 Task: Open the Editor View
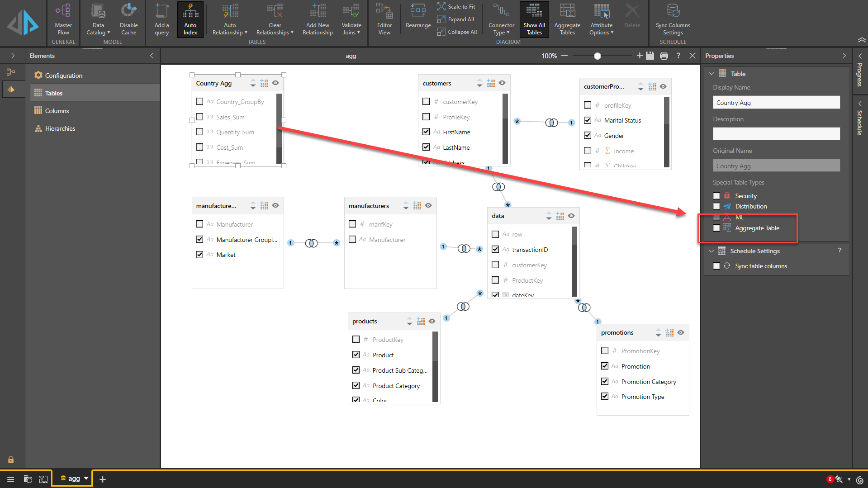pyautogui.click(x=384, y=19)
